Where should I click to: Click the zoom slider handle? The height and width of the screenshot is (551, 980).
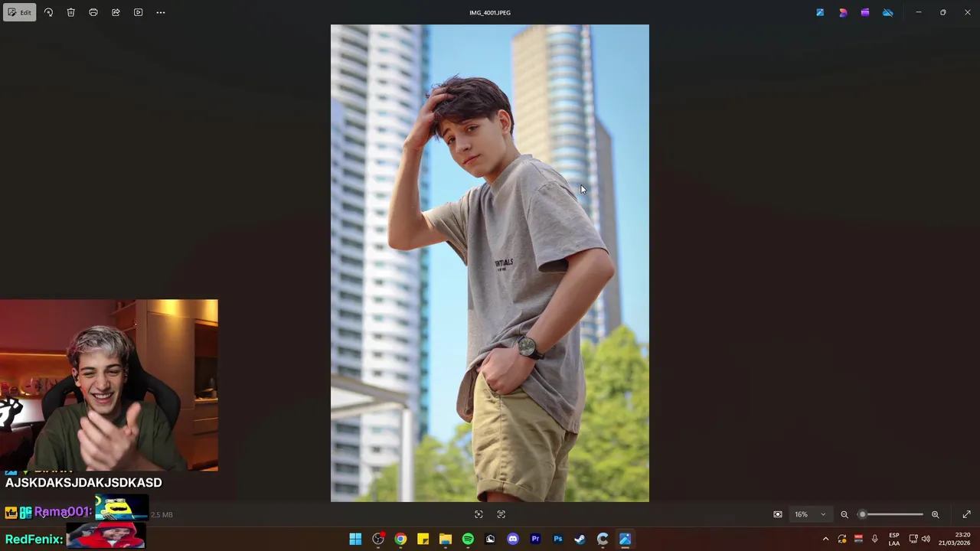coord(862,514)
